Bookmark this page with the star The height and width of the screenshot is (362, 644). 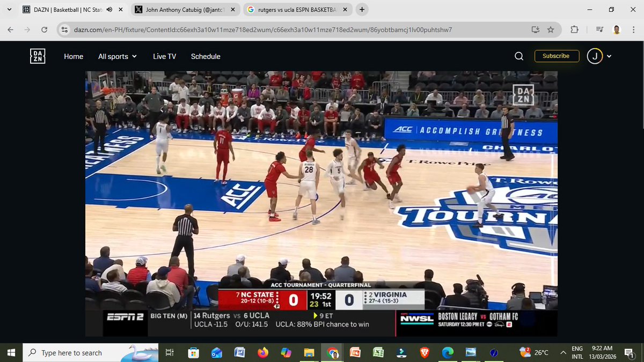(551, 29)
